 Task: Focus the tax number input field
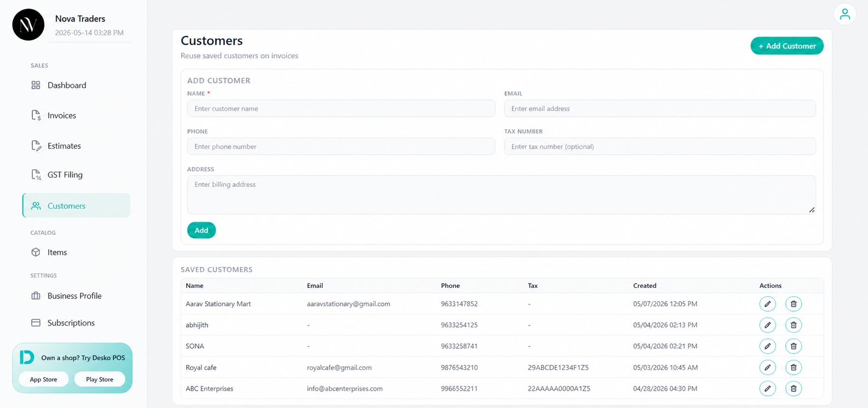660,147
